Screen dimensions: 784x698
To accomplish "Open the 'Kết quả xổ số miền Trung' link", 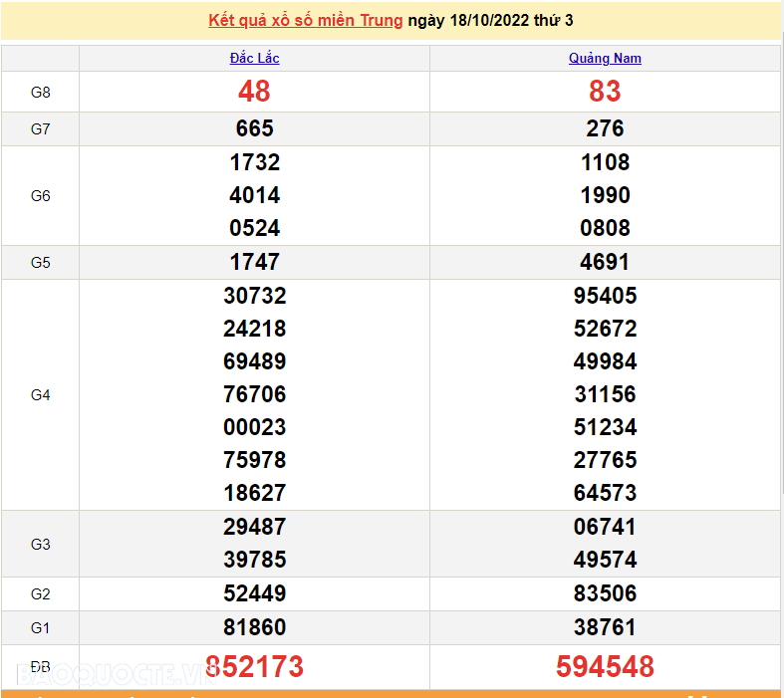I will tap(306, 20).
